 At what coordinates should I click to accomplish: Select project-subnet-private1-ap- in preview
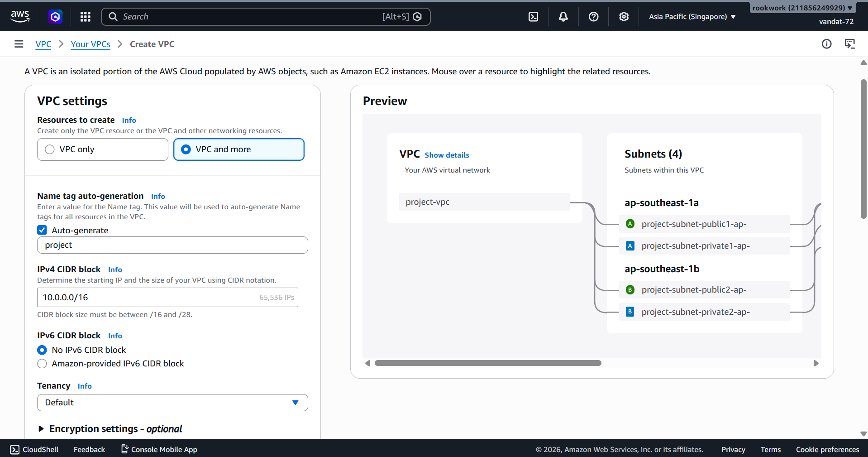coord(704,246)
